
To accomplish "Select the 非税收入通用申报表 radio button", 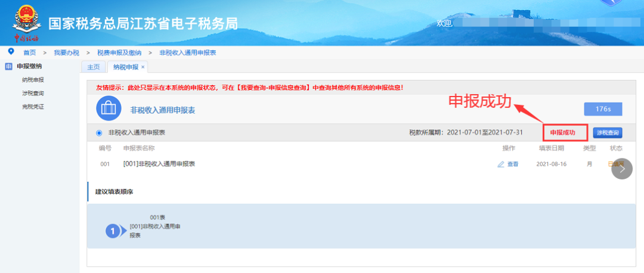I will pyautogui.click(x=98, y=133).
